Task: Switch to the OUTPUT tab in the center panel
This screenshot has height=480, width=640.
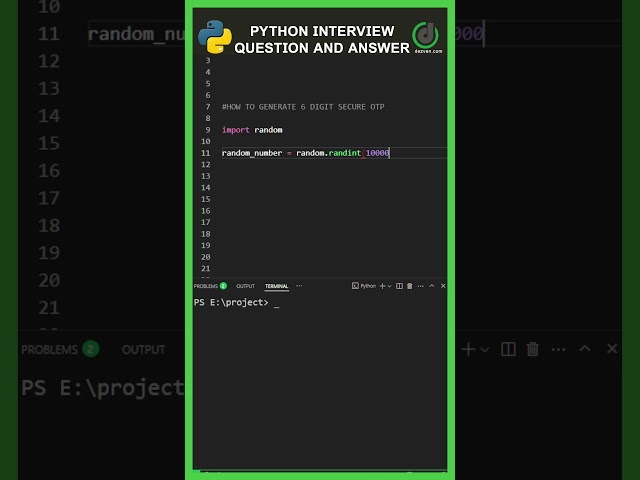Action: click(x=245, y=286)
